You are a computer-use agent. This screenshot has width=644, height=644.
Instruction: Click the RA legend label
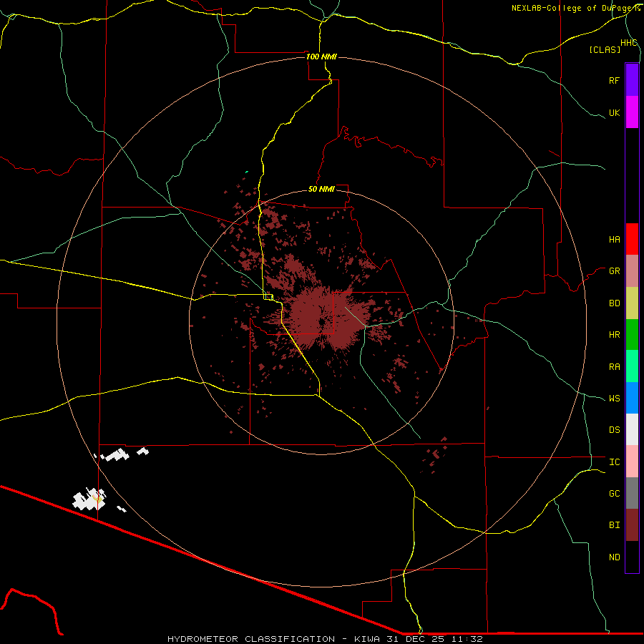click(614, 367)
